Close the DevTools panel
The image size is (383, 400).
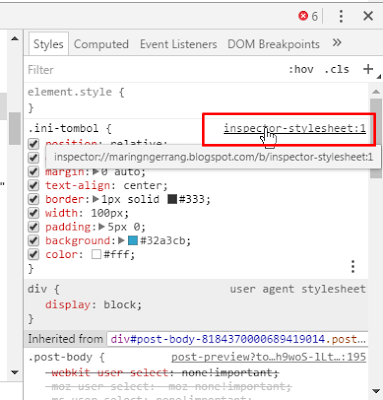click(368, 16)
